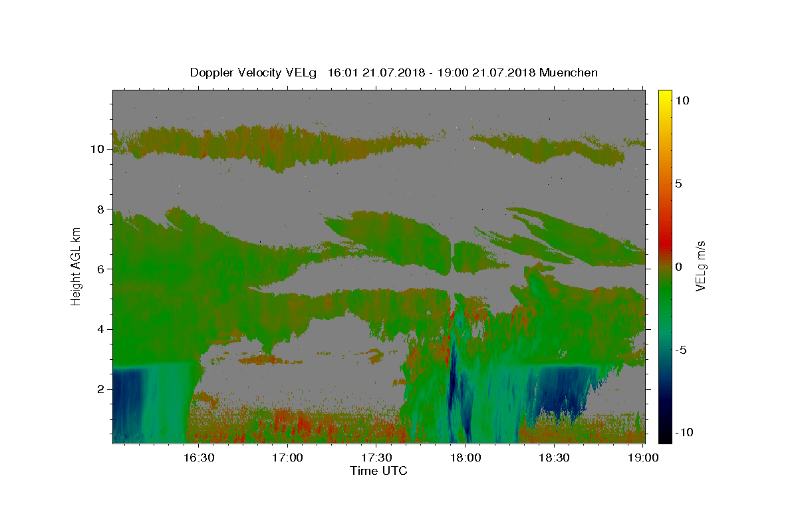Screen dimensions: 798x532
Task: Click the height tick label 10 on the left axis
Action: [98, 149]
